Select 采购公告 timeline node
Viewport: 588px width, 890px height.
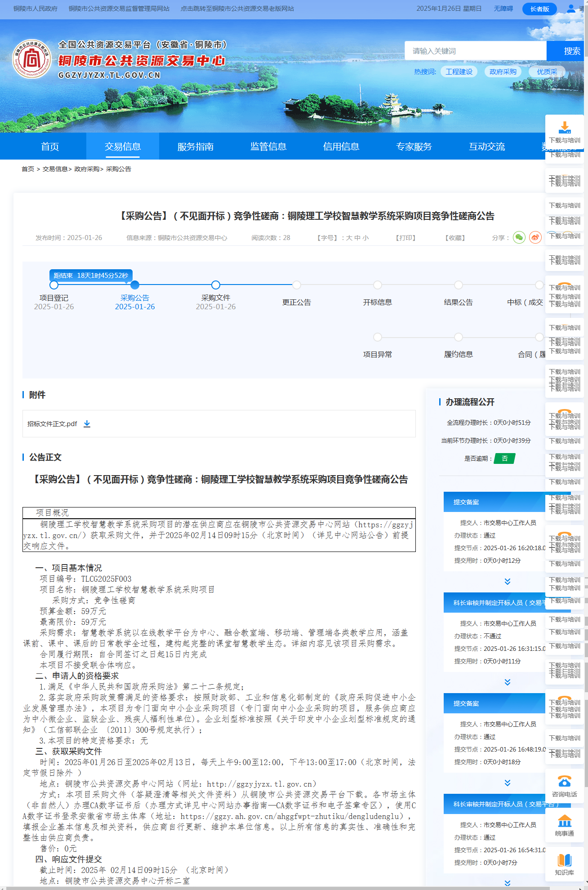pyautogui.click(x=135, y=285)
